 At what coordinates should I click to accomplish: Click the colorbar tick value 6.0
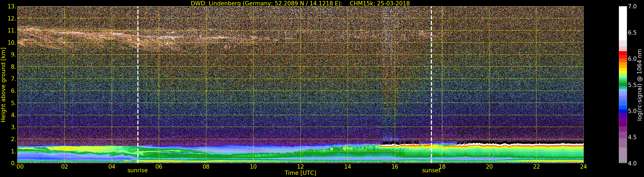(x=632, y=59)
